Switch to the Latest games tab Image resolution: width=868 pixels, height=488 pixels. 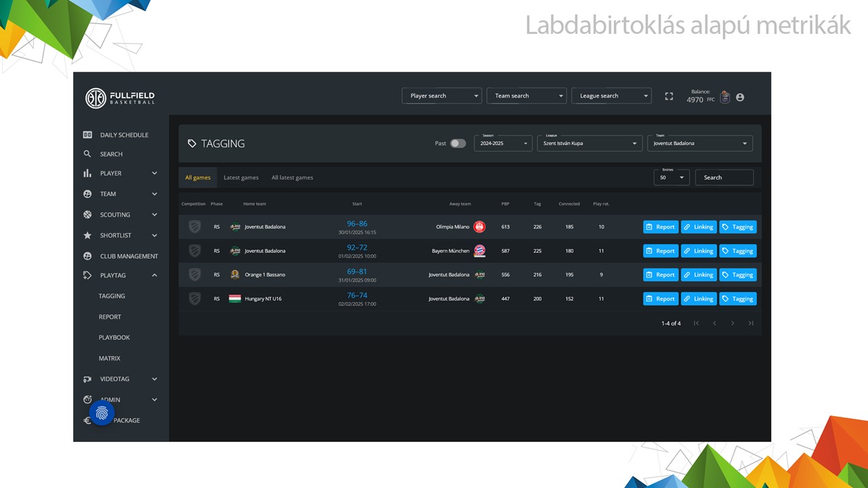coord(241,178)
